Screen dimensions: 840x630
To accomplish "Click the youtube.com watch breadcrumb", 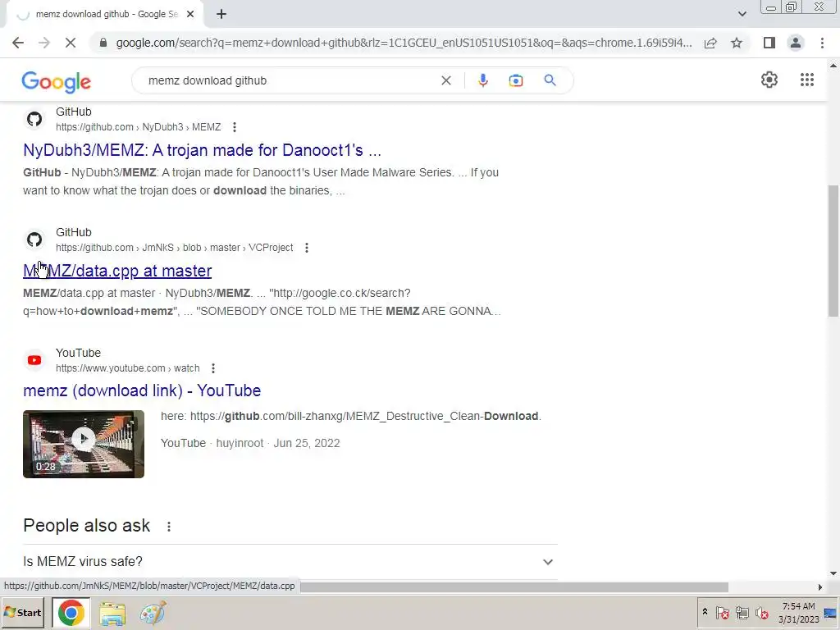I will pyautogui.click(x=127, y=368).
